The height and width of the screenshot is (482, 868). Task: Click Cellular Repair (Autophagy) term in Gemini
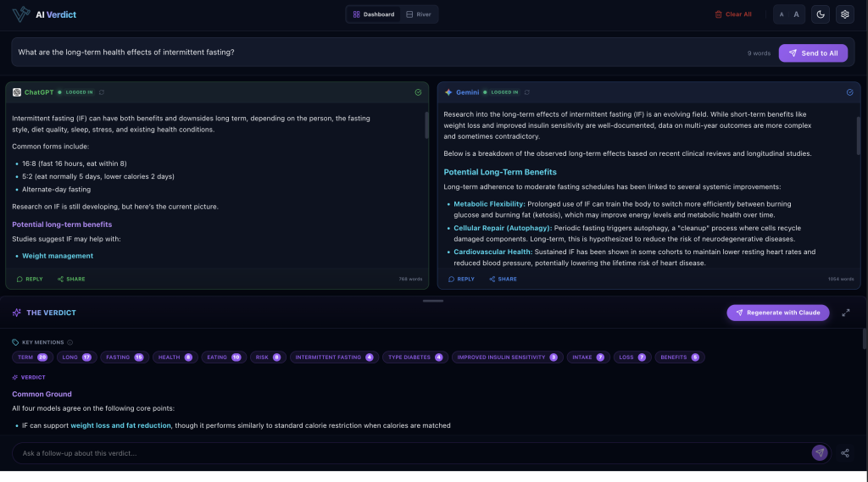coord(503,228)
